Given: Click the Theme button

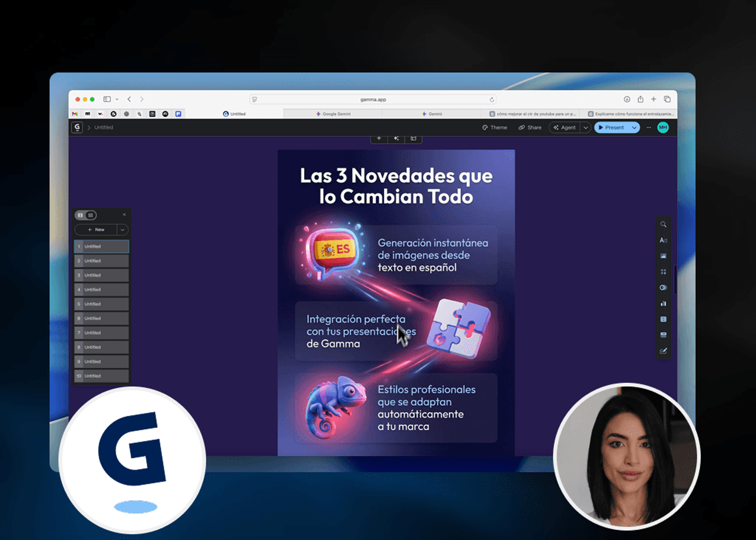Looking at the screenshot, I should (x=495, y=127).
